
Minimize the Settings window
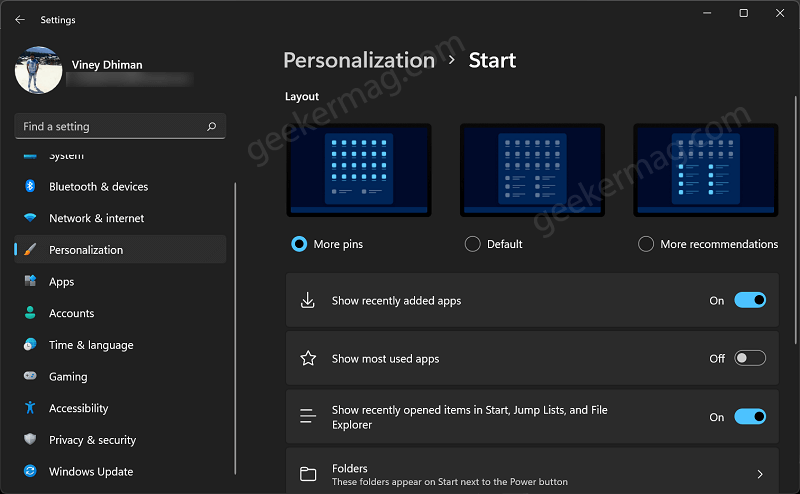pyautogui.click(x=707, y=13)
